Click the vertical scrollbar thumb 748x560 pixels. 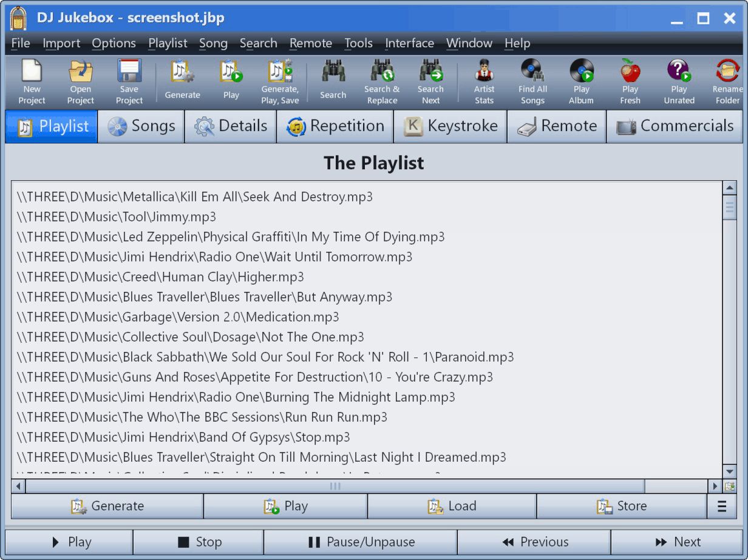click(x=730, y=207)
